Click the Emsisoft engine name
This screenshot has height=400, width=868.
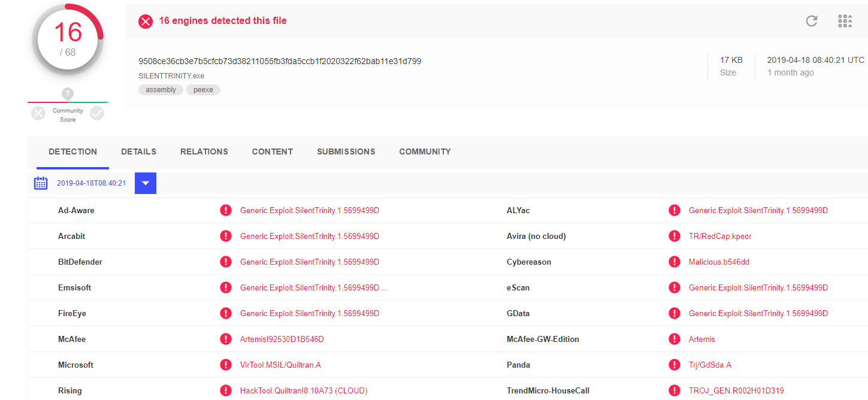pos(75,287)
